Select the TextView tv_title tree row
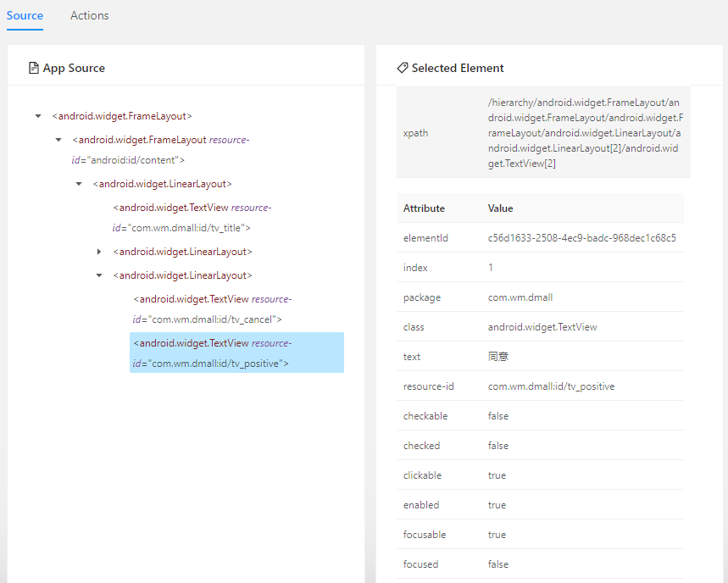Viewport: 728px width, 583px height. (x=192, y=218)
